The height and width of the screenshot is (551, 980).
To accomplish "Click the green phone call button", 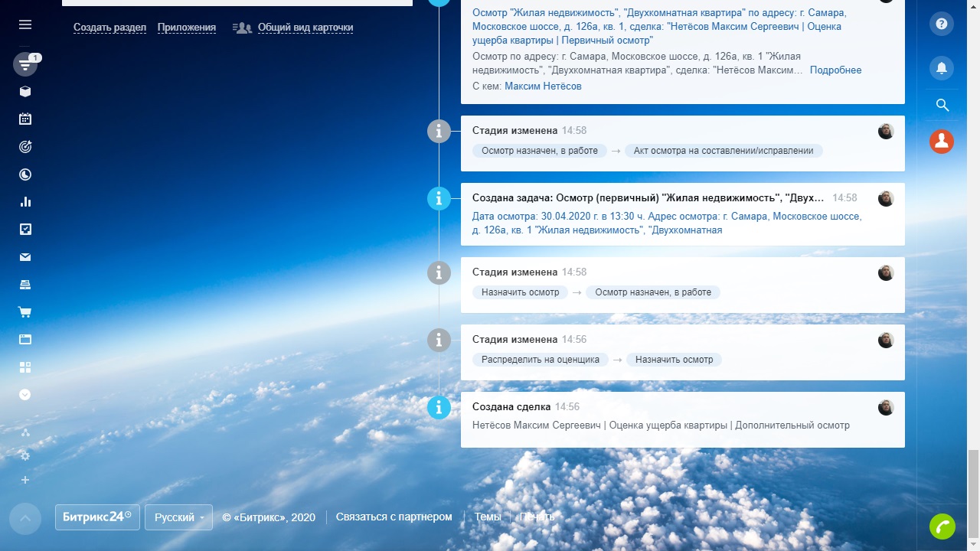I will (942, 527).
